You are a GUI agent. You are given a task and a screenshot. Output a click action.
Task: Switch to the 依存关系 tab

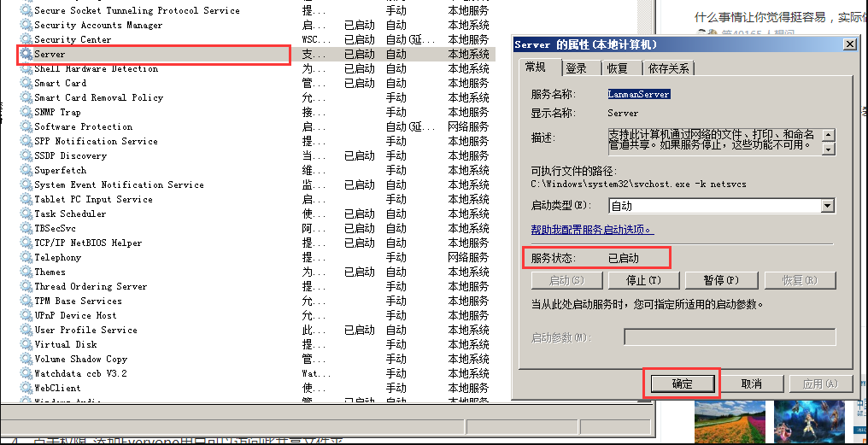(x=669, y=68)
